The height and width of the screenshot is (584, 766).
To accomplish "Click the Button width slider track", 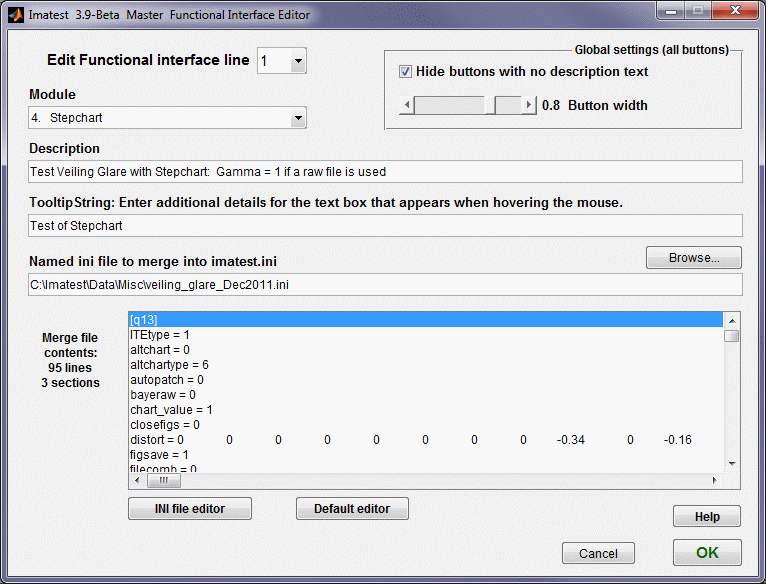I will click(468, 105).
